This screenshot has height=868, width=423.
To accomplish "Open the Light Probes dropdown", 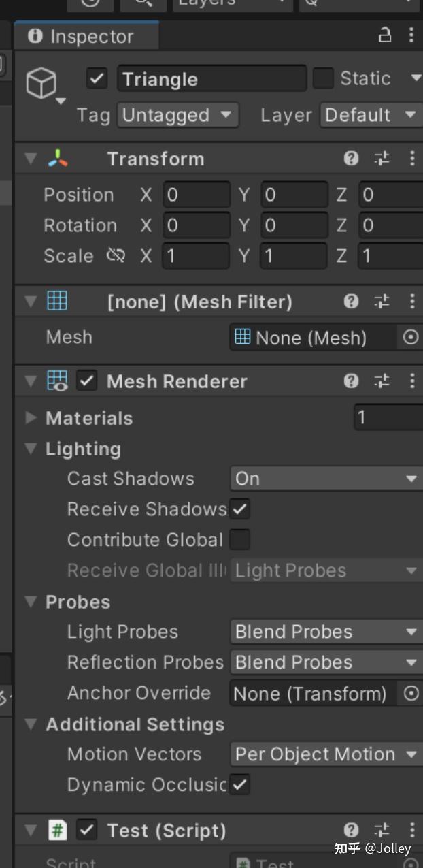I will (x=325, y=632).
